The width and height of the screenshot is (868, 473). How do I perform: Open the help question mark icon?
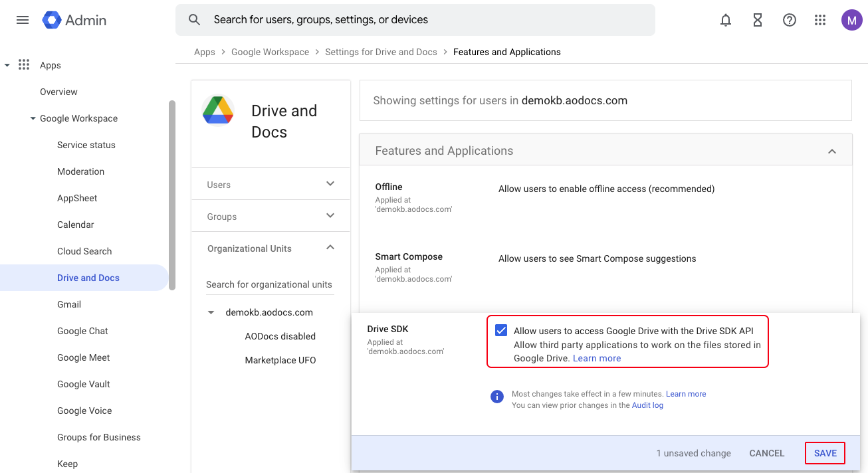[x=790, y=20]
